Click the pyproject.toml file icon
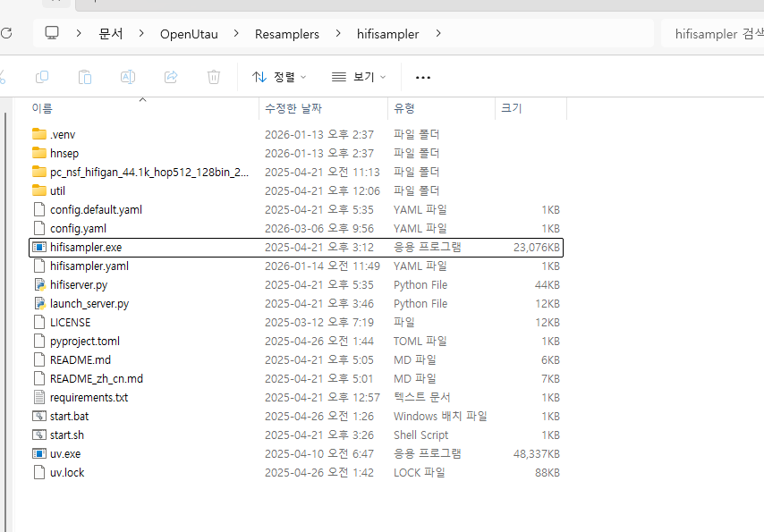The image size is (764, 532). click(39, 341)
